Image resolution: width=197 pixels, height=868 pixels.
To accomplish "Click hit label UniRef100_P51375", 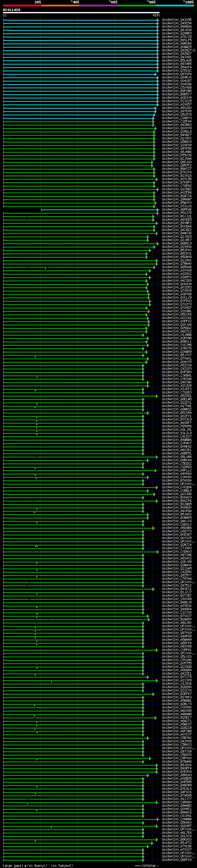I will pos(177,213).
